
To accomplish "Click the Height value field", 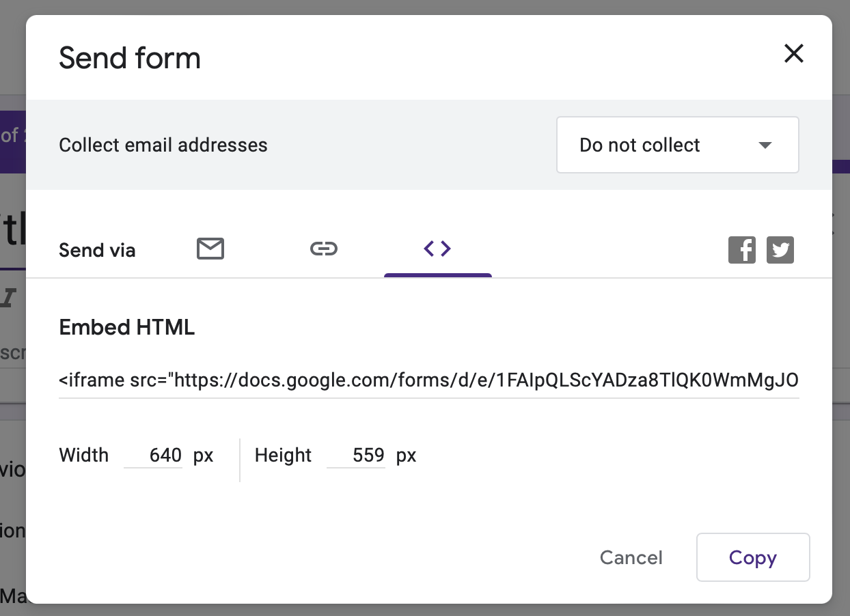I will (x=356, y=455).
